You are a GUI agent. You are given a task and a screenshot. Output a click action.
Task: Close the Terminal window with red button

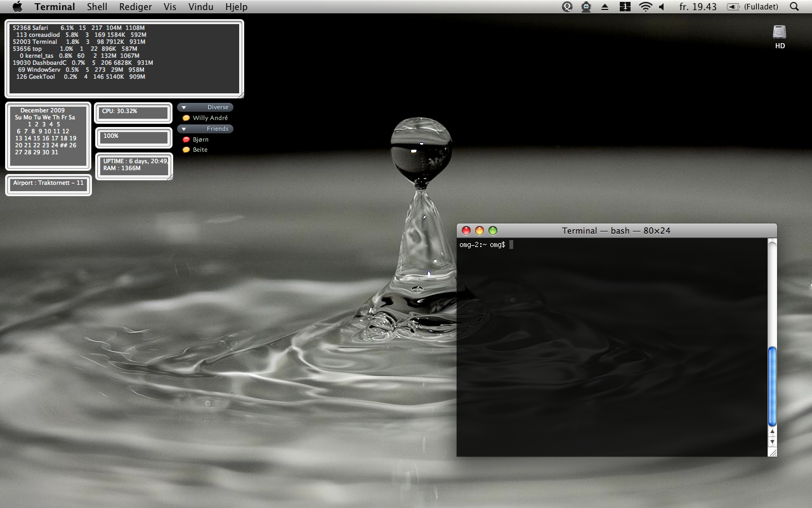coord(466,231)
